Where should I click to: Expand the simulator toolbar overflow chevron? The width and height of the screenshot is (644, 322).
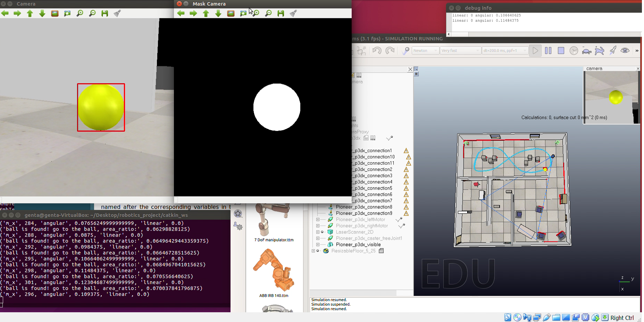pyautogui.click(x=637, y=51)
